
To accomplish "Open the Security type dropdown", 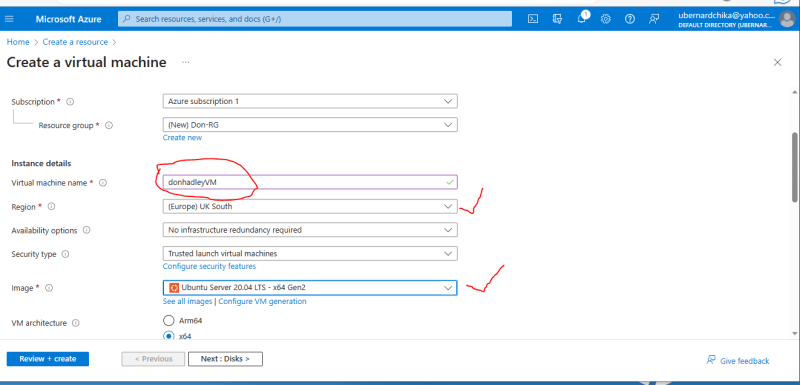I will click(x=310, y=253).
